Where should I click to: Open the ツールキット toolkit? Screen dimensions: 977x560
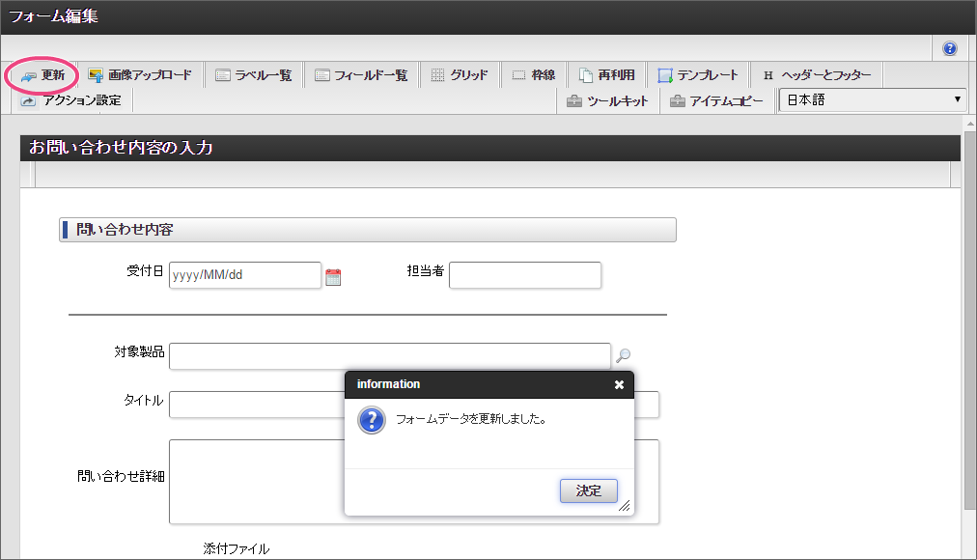click(607, 101)
